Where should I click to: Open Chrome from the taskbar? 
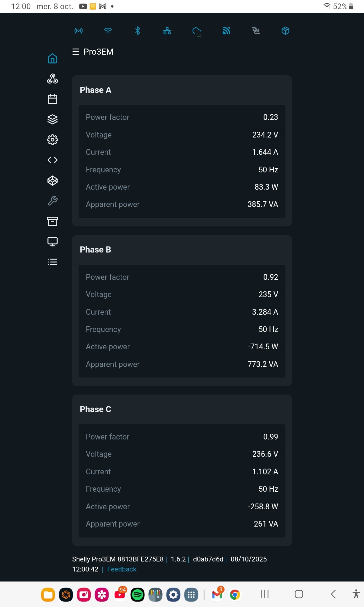click(x=234, y=594)
